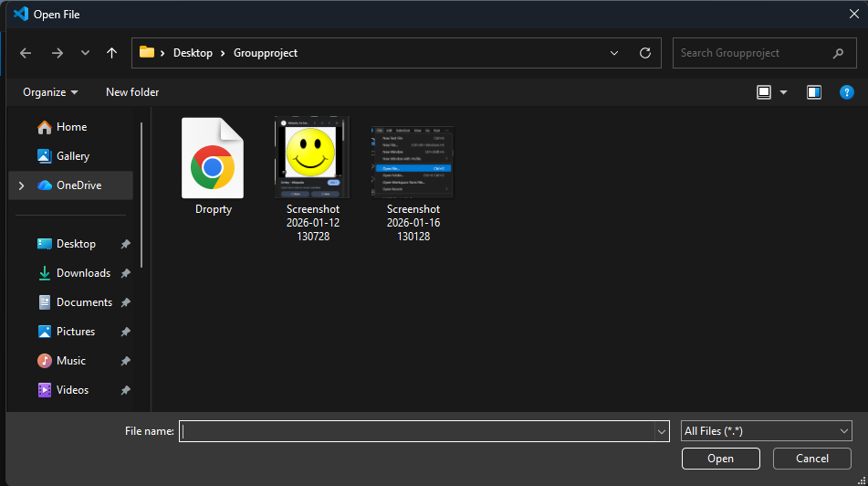Open Gallery in navigation pane
Viewport: 868px width, 486px height.
pyautogui.click(x=73, y=156)
